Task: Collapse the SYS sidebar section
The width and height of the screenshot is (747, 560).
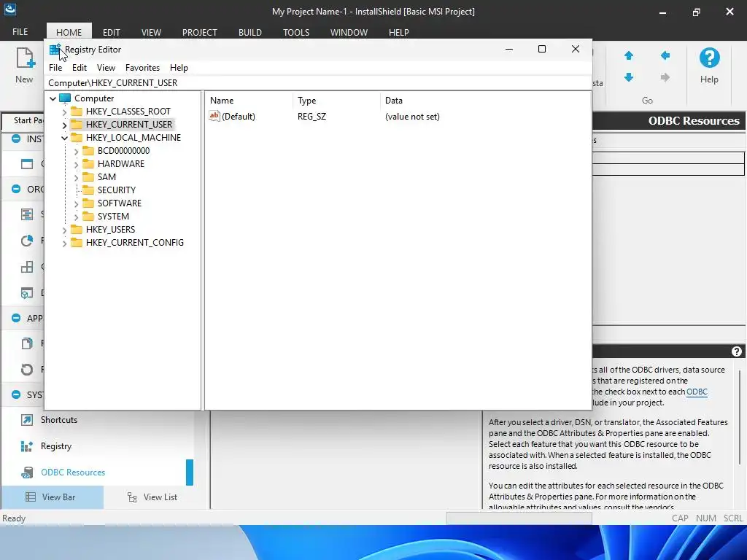Action: pyautogui.click(x=16, y=394)
